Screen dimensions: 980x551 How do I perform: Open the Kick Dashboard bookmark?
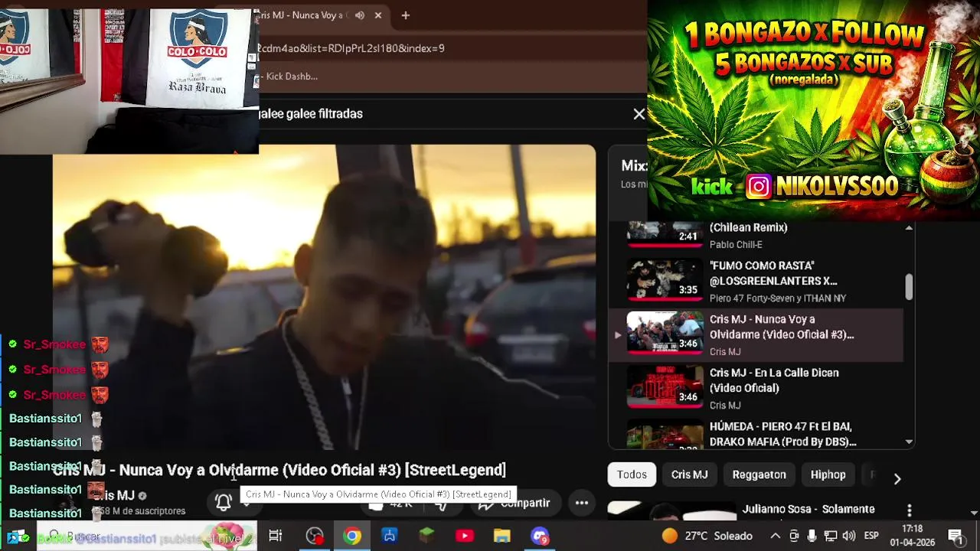pyautogui.click(x=289, y=77)
